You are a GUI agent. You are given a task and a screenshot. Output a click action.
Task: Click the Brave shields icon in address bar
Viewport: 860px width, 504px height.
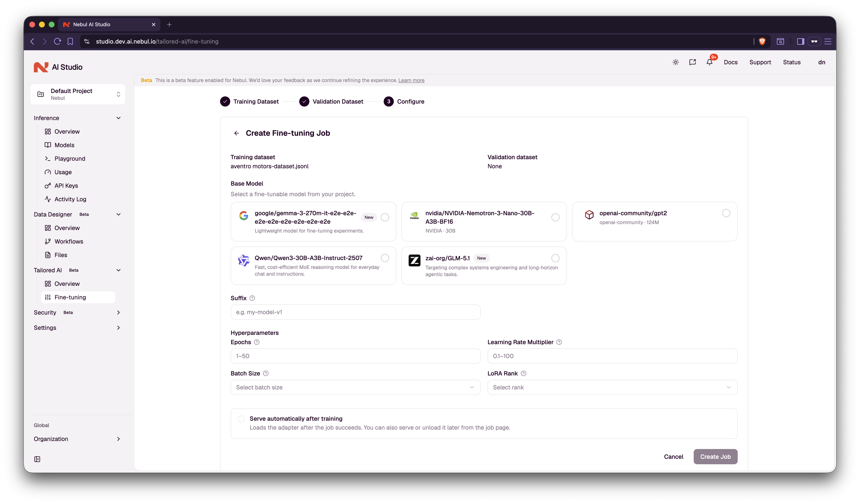(762, 41)
